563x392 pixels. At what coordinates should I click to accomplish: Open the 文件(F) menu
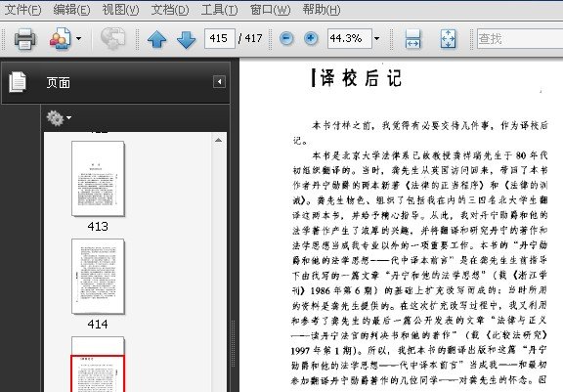click(22, 10)
